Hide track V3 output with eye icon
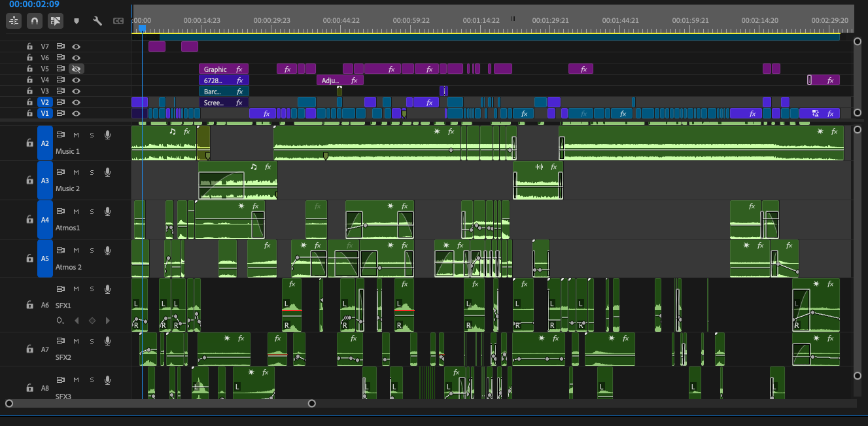This screenshot has height=426, width=868. [x=77, y=91]
